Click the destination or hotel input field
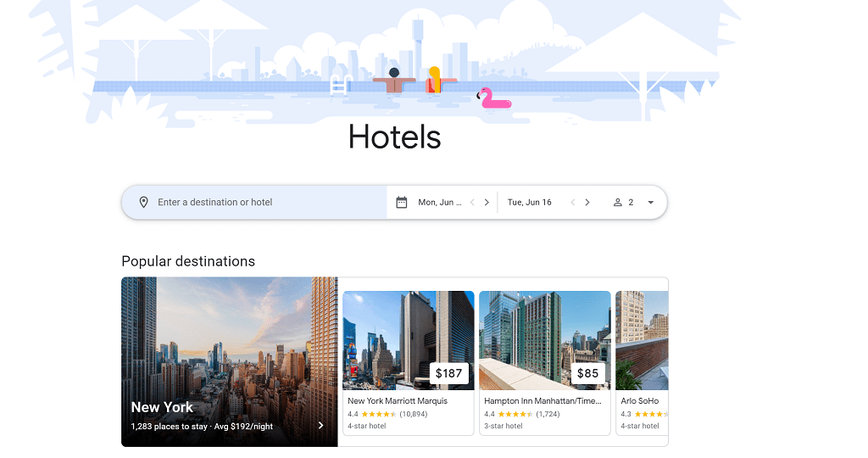This screenshot has width=868, height=458. [254, 202]
